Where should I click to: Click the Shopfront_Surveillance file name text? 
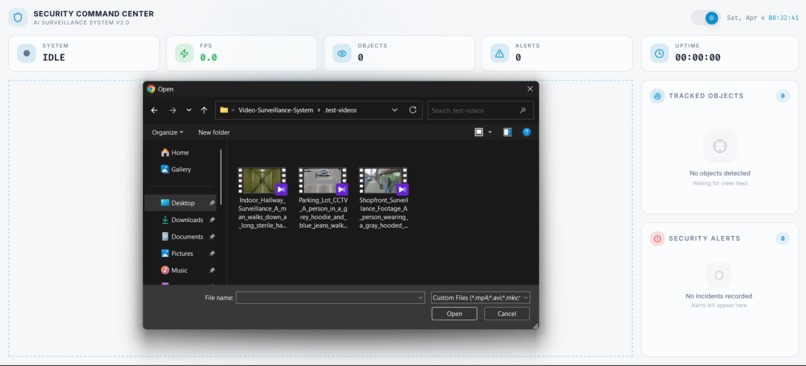point(383,213)
